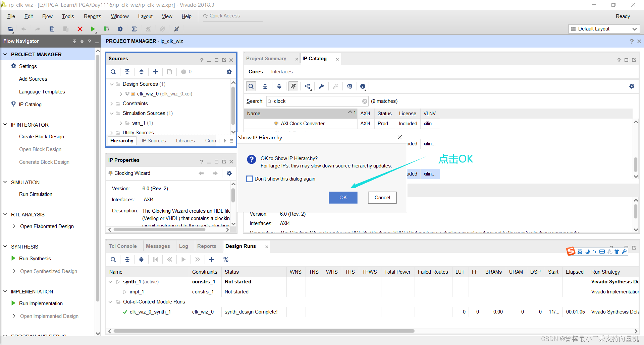This screenshot has width=644, height=345.
Task: Check Don't show this dialog again
Action: click(250, 179)
